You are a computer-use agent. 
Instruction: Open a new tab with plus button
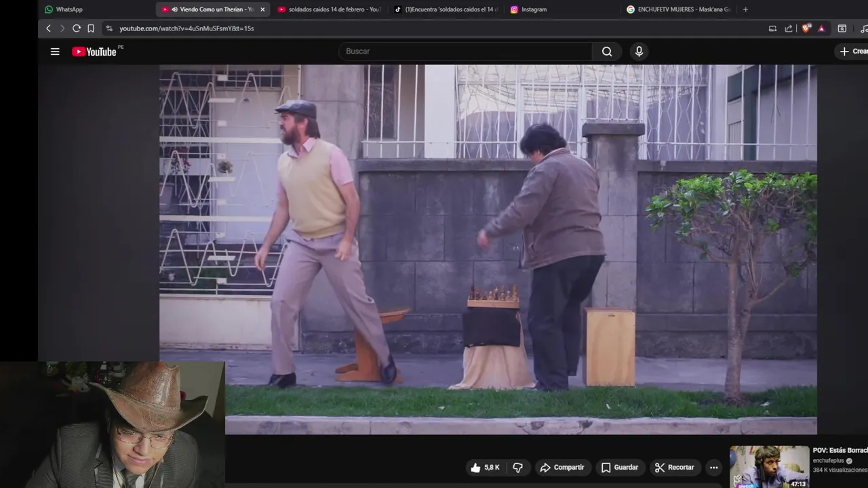[745, 9]
